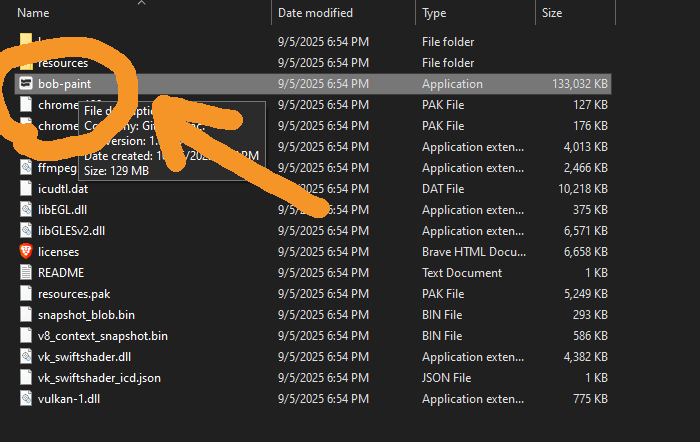Click the 10,218 KB size cell
The width and height of the screenshot is (700, 442).
[583, 189]
